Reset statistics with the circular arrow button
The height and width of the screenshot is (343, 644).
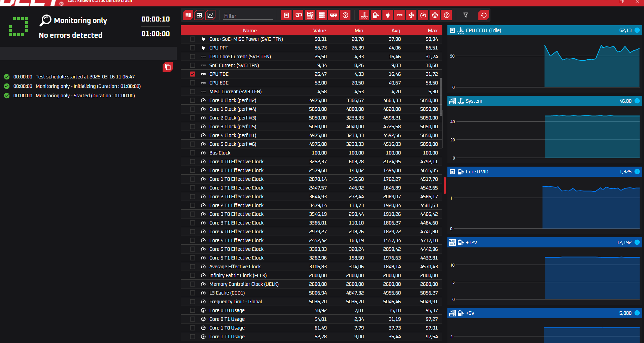[484, 15]
